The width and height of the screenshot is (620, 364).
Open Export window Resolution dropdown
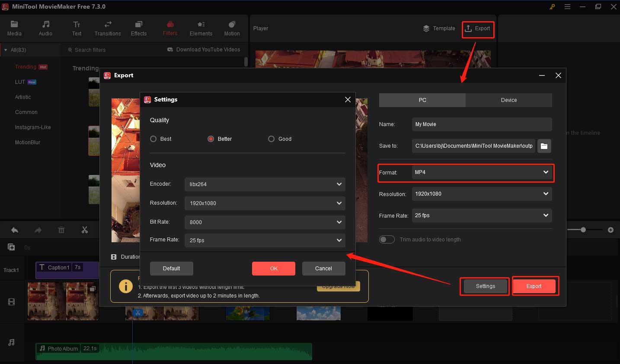[x=482, y=194]
